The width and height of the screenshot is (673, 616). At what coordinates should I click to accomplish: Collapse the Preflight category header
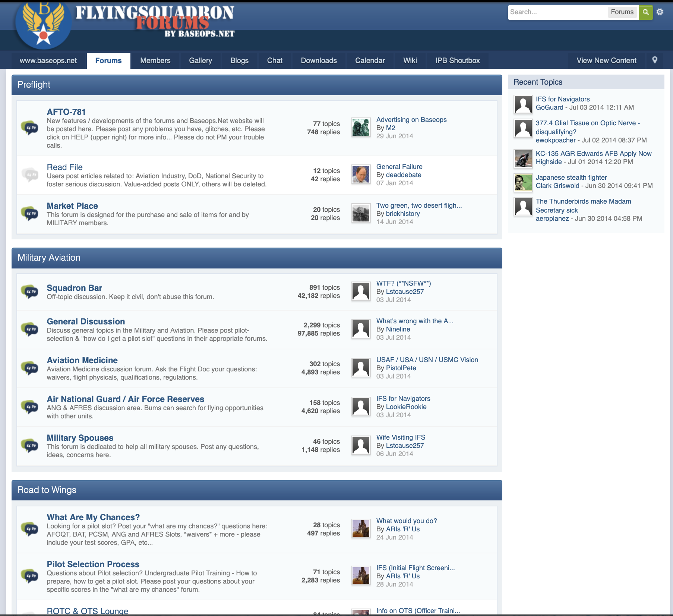tap(256, 85)
